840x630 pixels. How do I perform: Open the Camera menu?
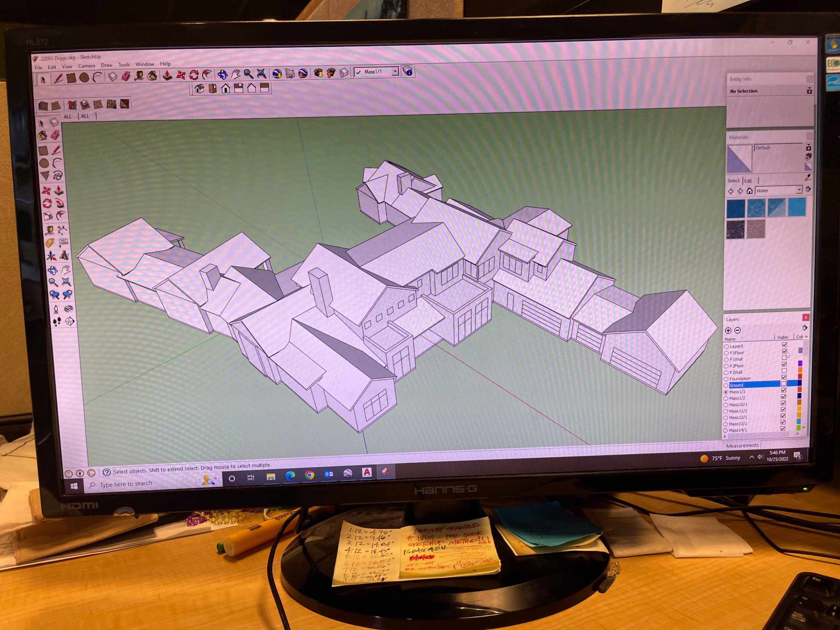[87, 66]
